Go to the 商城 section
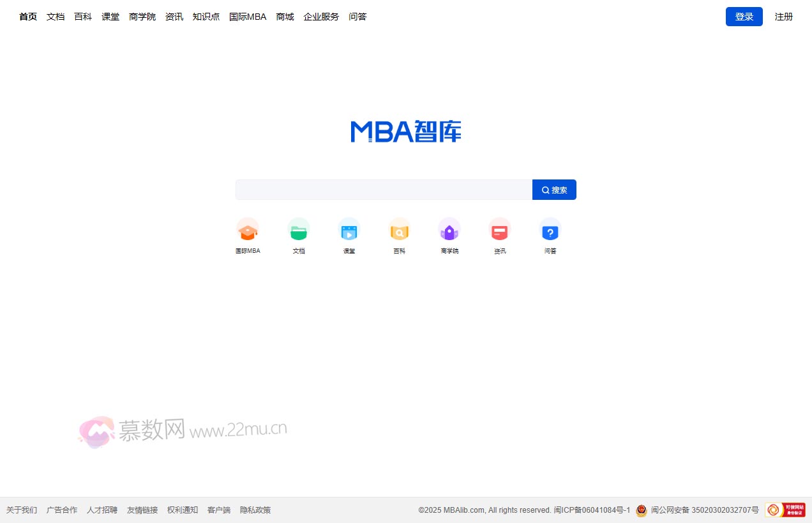 click(x=285, y=17)
